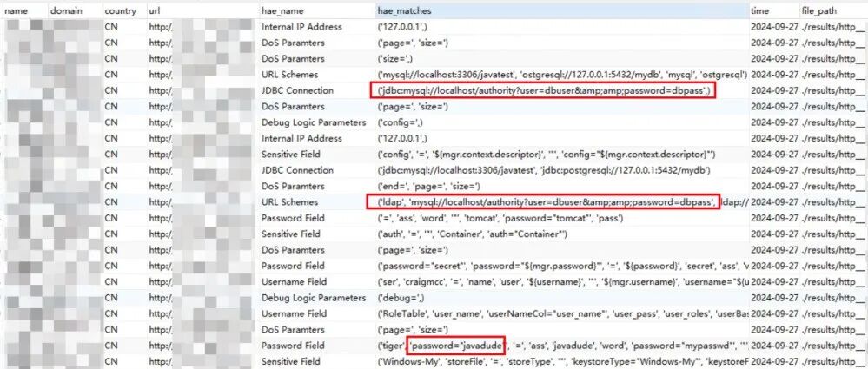Select Debug Logic Parameters cell for 'config='
The height and width of the screenshot is (369, 868).
coord(316,122)
